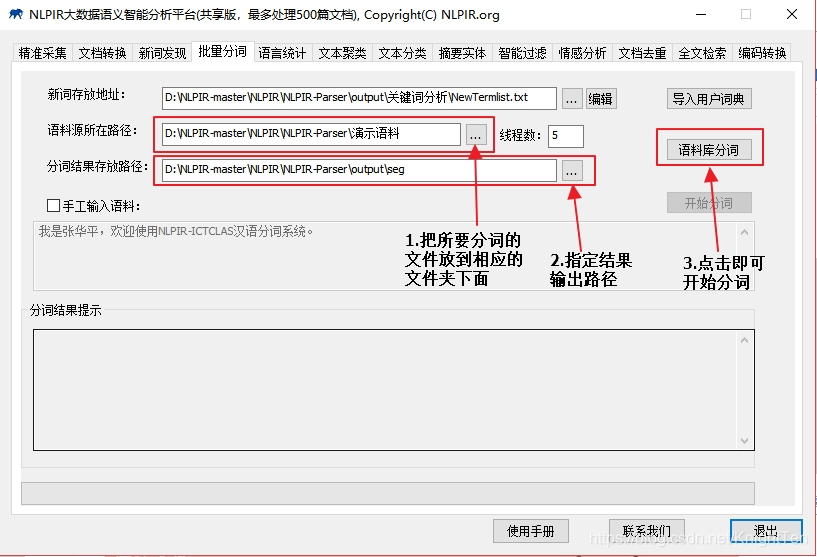Image resolution: width=817 pixels, height=557 pixels.
Task: Open the 使用手册 manual
Action: click(530, 531)
